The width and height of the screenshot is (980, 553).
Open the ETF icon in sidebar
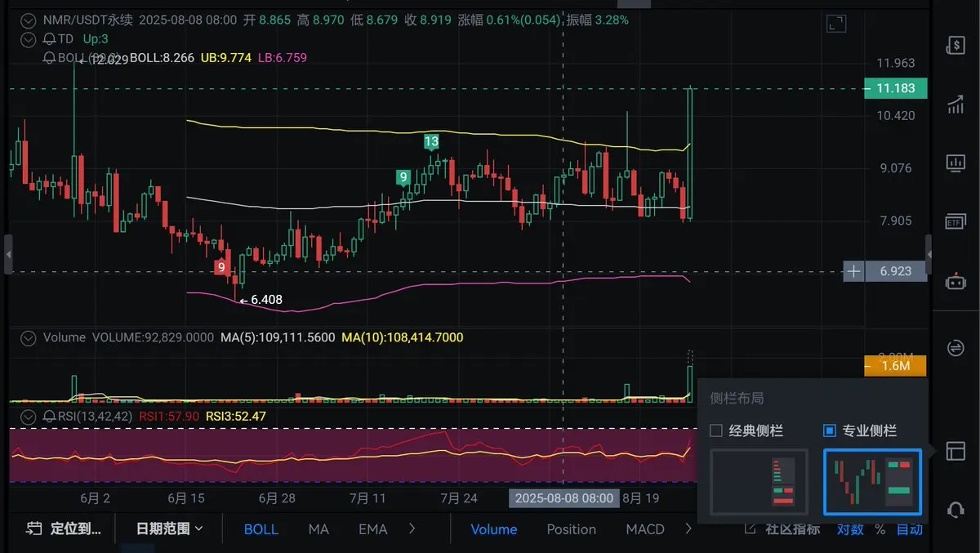coord(955,221)
